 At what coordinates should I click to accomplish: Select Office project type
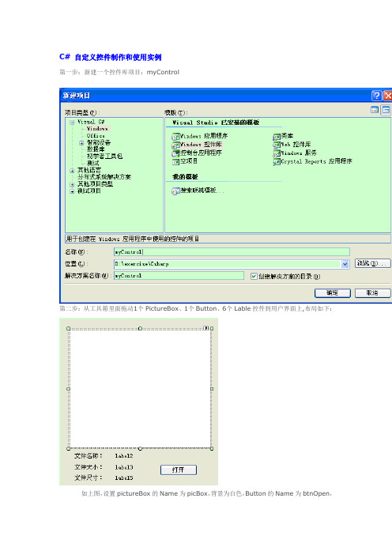[96, 136]
